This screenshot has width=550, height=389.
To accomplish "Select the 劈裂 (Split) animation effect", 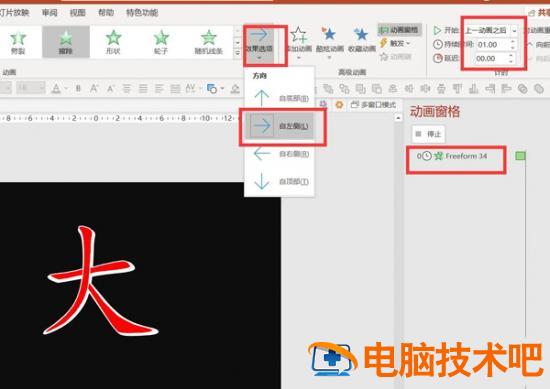I will (x=18, y=42).
